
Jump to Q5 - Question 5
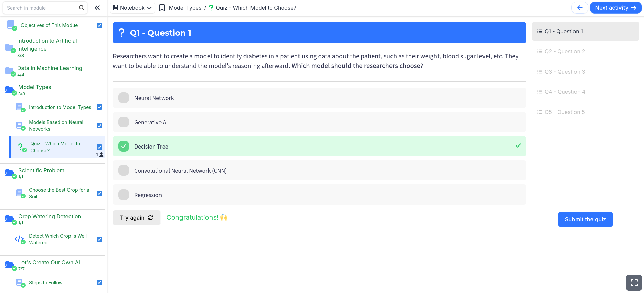point(564,112)
